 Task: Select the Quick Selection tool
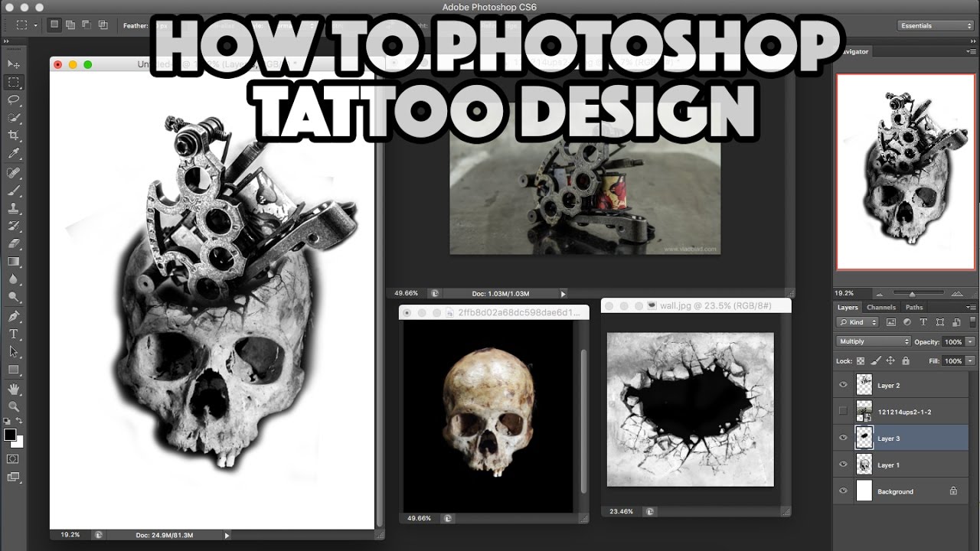pyautogui.click(x=13, y=118)
